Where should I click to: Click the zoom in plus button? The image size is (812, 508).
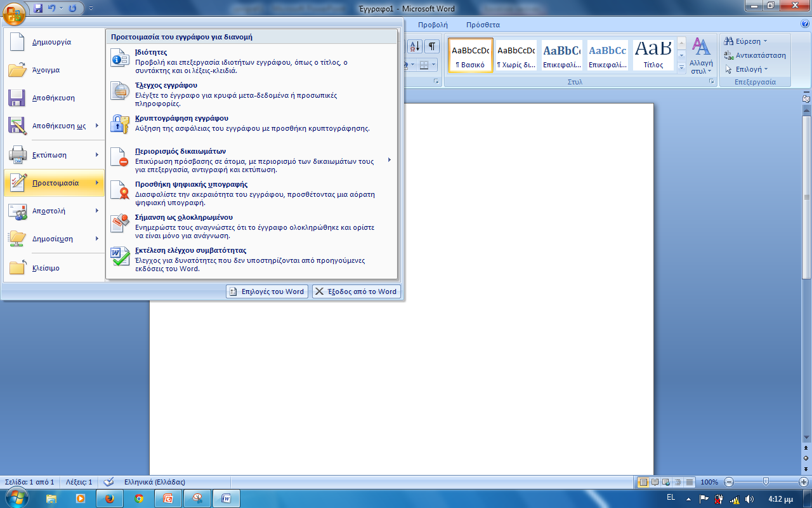coord(804,482)
